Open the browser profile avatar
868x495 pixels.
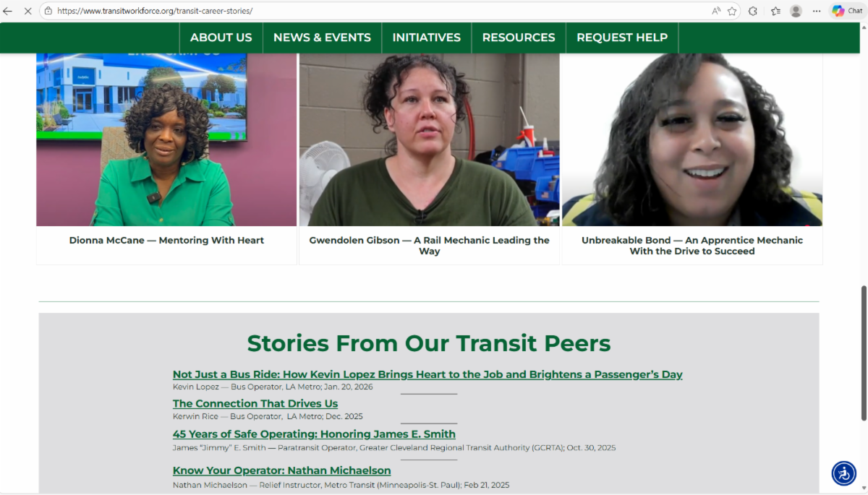[796, 11]
